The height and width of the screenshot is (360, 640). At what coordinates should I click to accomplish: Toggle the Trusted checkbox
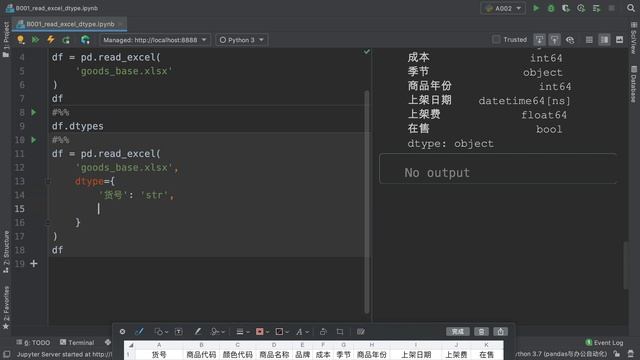point(496,40)
